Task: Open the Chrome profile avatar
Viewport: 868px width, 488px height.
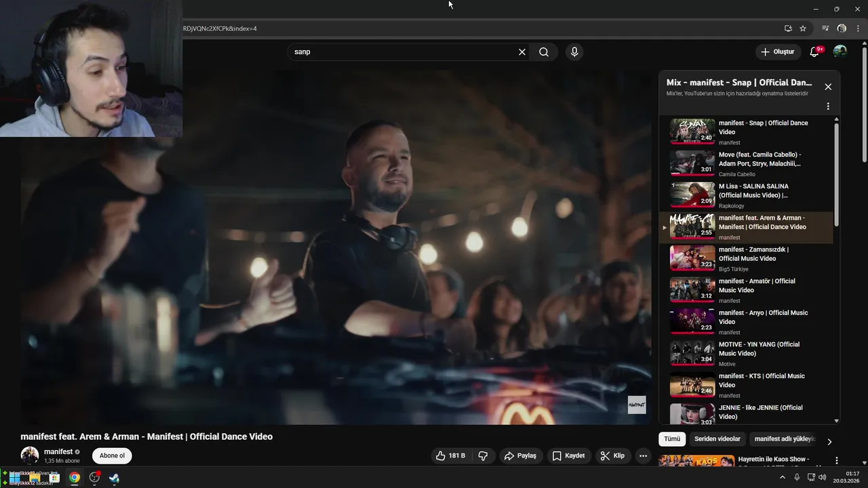Action: 842,28
